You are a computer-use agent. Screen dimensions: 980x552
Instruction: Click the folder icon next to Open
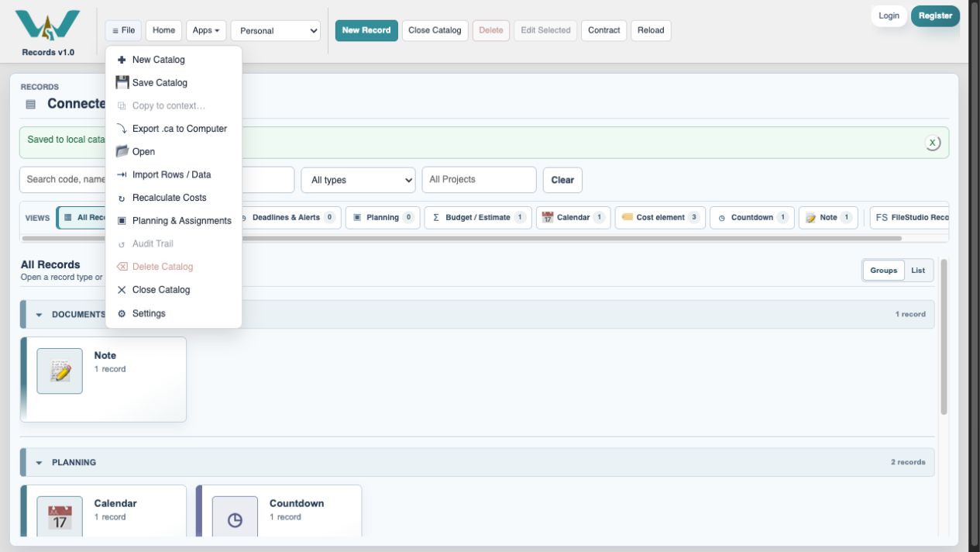(122, 151)
